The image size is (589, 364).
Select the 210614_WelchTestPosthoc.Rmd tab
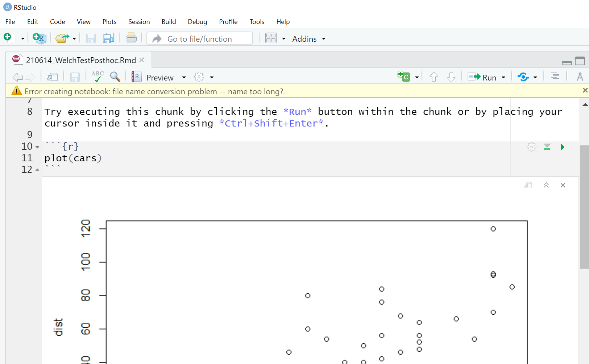point(80,60)
